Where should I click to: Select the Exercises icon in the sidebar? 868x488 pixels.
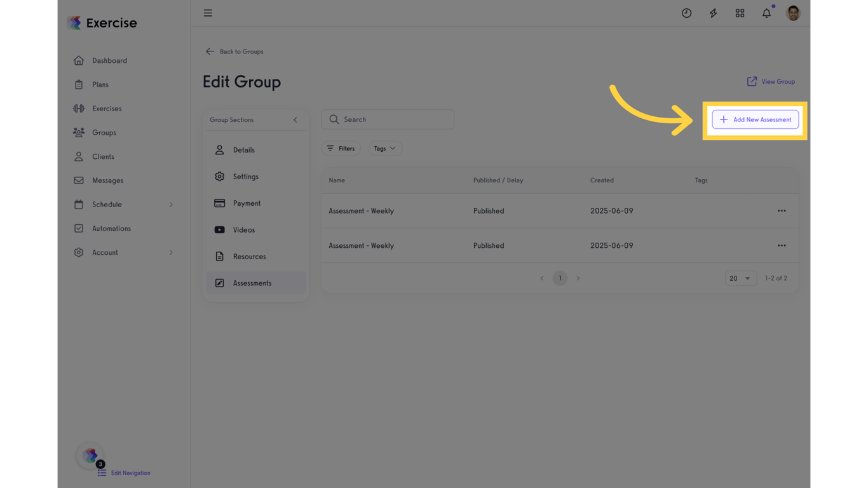point(79,108)
